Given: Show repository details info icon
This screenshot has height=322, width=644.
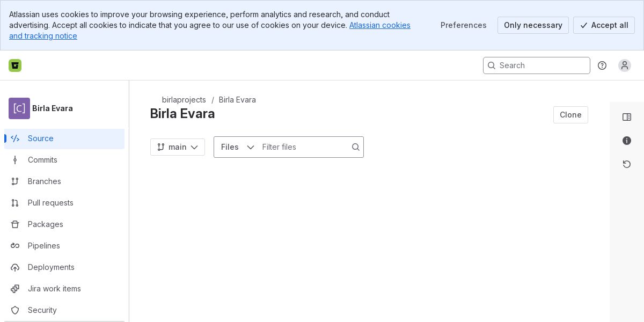Looking at the screenshot, I should point(627,141).
